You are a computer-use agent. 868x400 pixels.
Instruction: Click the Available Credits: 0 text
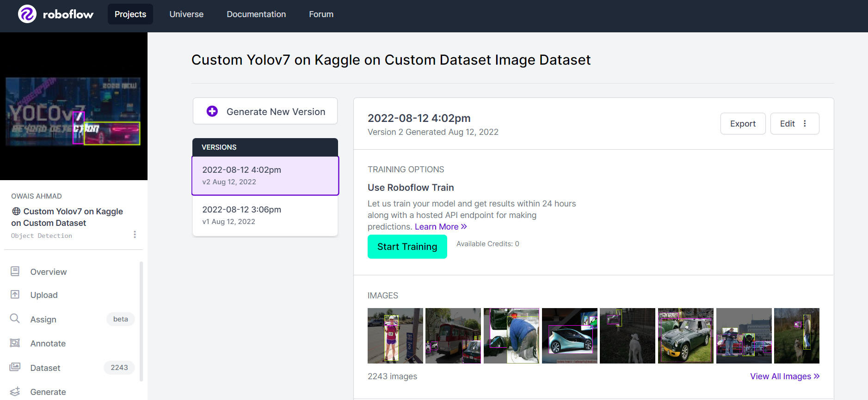pos(488,244)
